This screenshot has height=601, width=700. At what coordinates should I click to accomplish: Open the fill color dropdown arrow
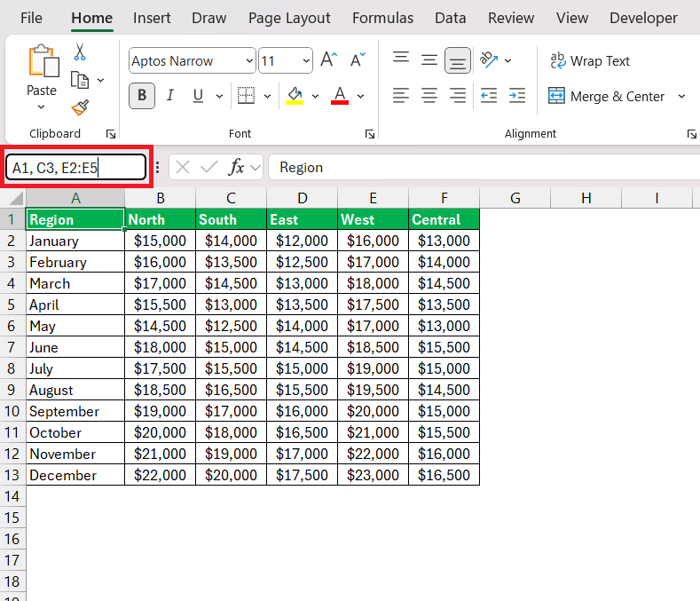tap(315, 96)
